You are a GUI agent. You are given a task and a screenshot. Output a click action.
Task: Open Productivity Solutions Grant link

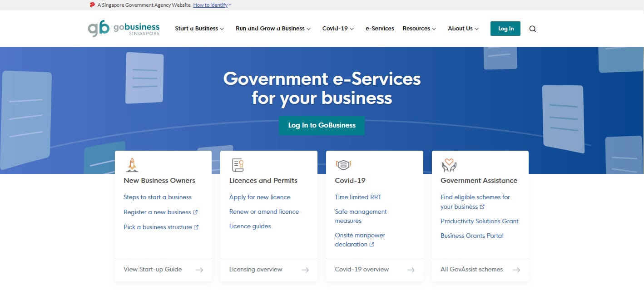click(x=479, y=221)
